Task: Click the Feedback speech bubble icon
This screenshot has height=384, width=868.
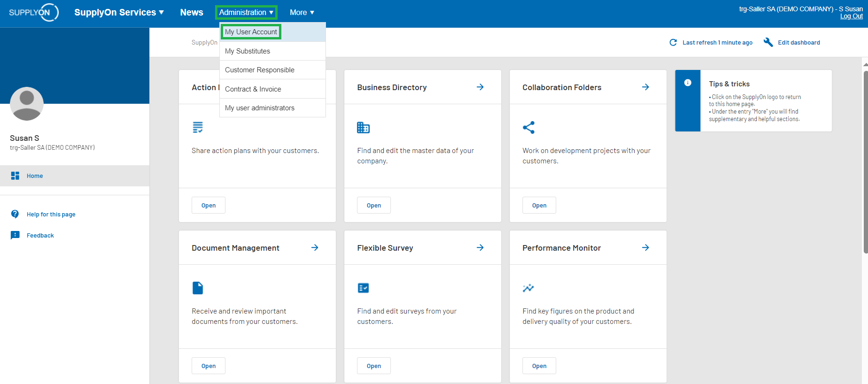Action: (15, 235)
